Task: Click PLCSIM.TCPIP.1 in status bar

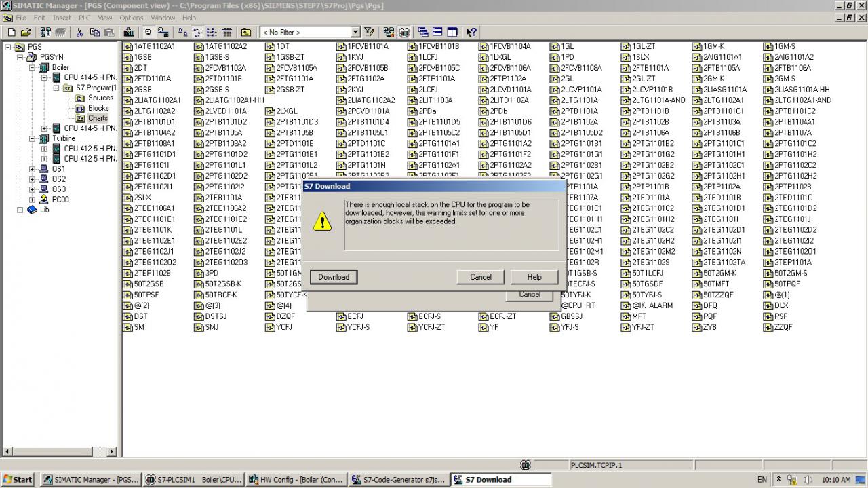Action: pyautogui.click(x=596, y=465)
